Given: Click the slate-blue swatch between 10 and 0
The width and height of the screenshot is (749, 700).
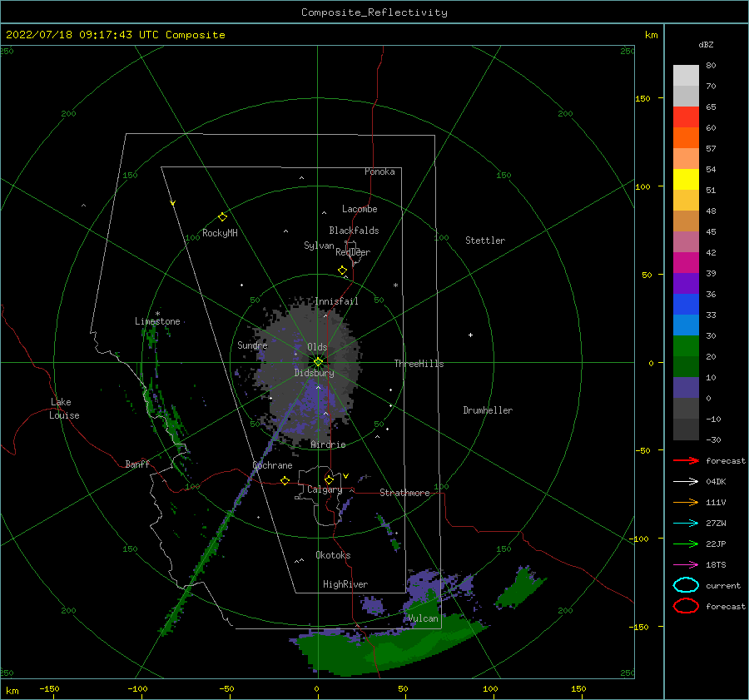Looking at the screenshot, I should click(x=686, y=388).
